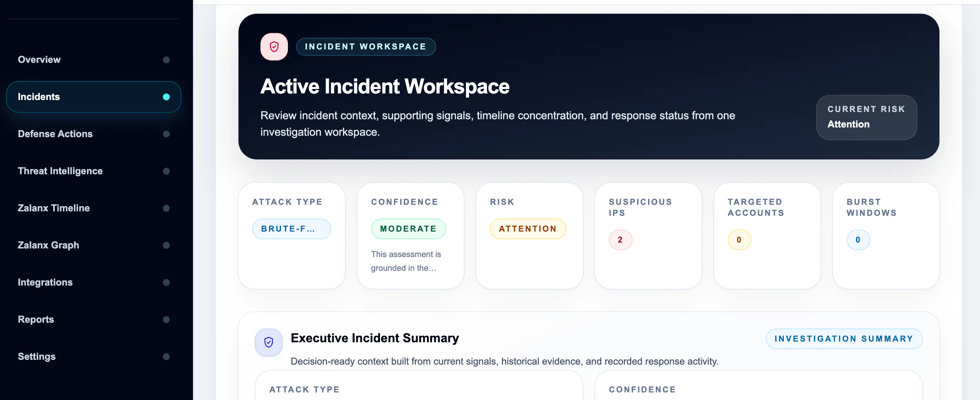Click the purple shield icon beside Executive Incident Summary
This screenshot has width=980, height=400.
[x=269, y=342]
